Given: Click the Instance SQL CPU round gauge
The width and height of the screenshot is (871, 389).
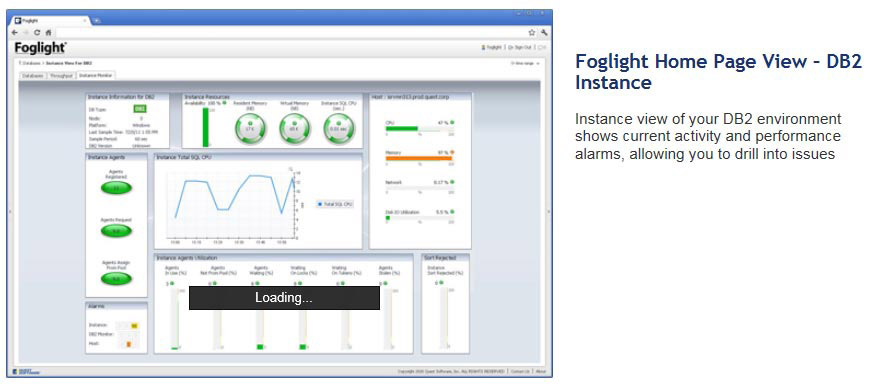Looking at the screenshot, I should pos(339,128).
